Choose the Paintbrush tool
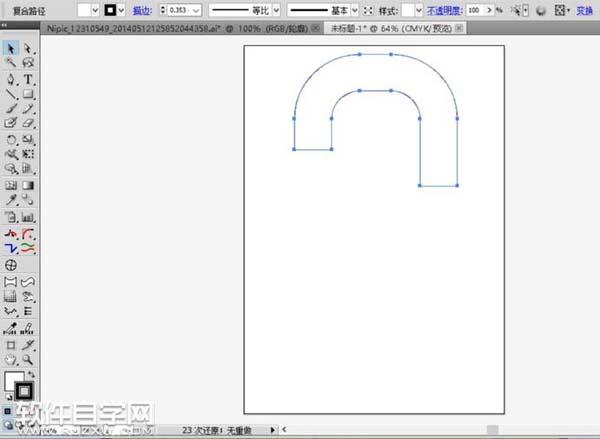The width and height of the screenshot is (600, 439). pos(11,108)
